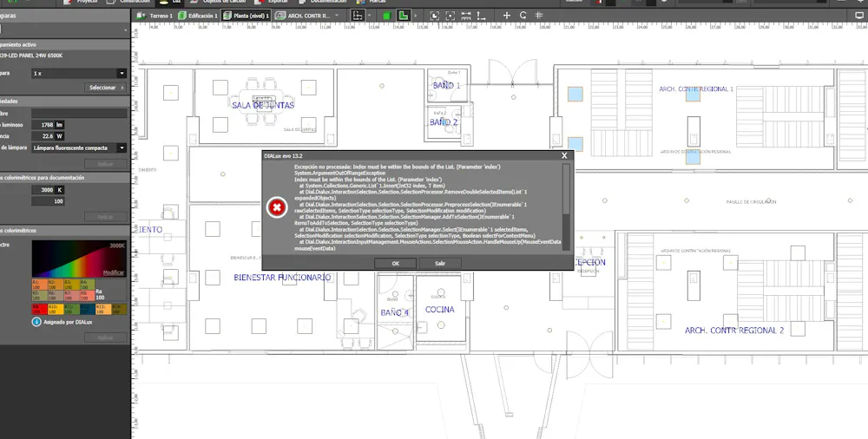Click the R14 olive color swatch
Viewport: 868px width, 439px height.
click(119, 309)
